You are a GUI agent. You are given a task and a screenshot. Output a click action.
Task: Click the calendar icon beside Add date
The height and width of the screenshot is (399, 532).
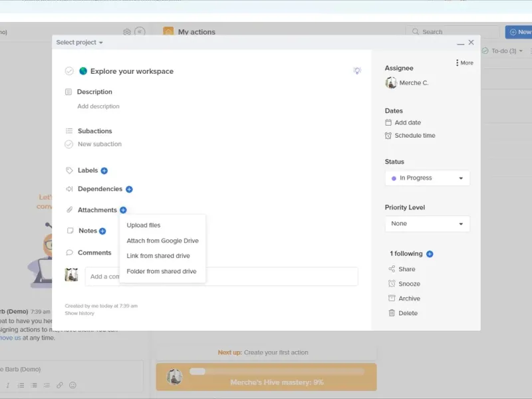click(x=388, y=122)
